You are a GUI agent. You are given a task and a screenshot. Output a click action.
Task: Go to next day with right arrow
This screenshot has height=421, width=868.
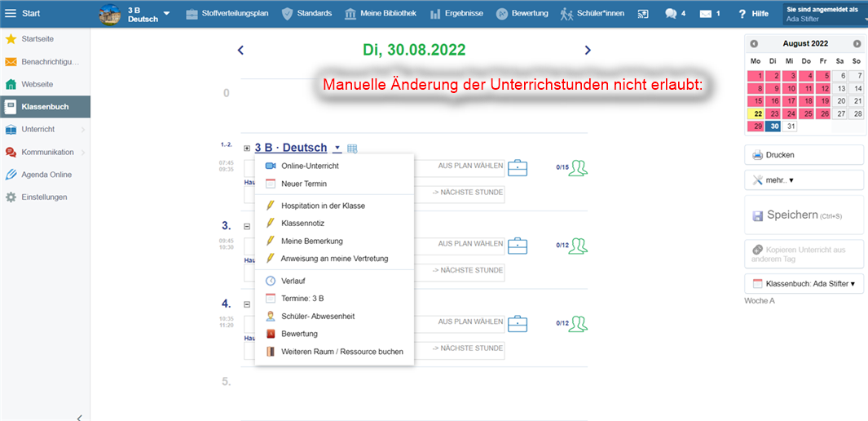(588, 51)
